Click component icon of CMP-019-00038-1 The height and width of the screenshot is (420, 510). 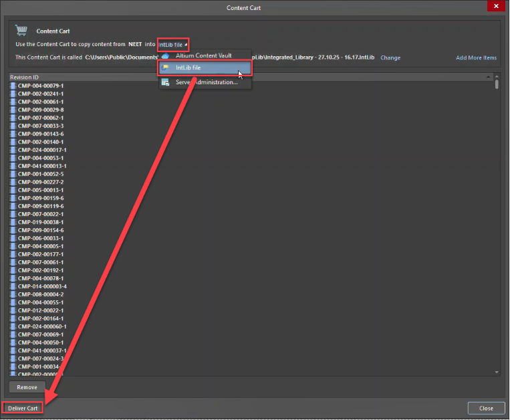(13, 222)
